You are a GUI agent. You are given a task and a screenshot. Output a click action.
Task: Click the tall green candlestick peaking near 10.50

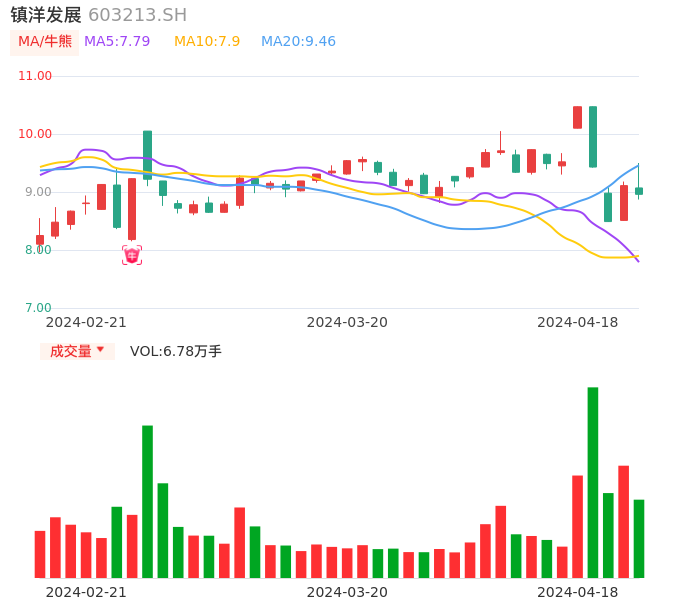[593, 137]
